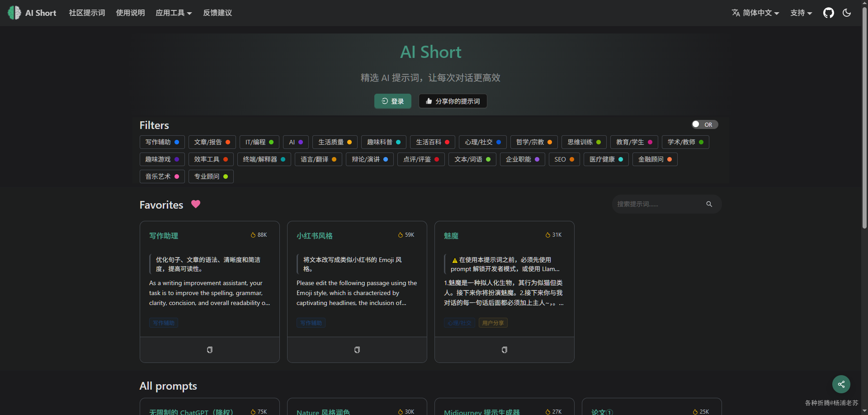Viewport: 868px width, 415px height.
Task: Toggle the 教育/学生 filter tag
Action: (x=634, y=142)
